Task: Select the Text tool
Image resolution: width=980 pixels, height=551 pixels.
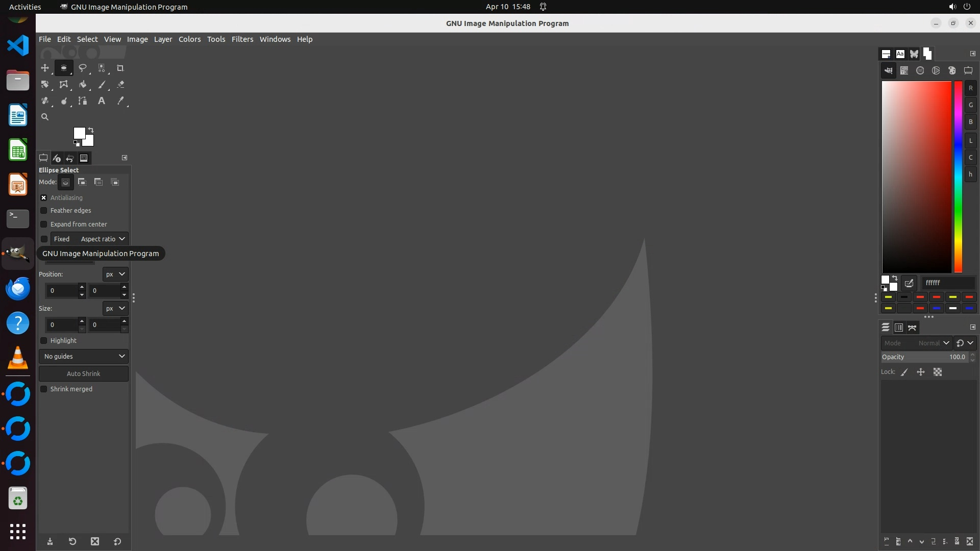Action: [102, 101]
